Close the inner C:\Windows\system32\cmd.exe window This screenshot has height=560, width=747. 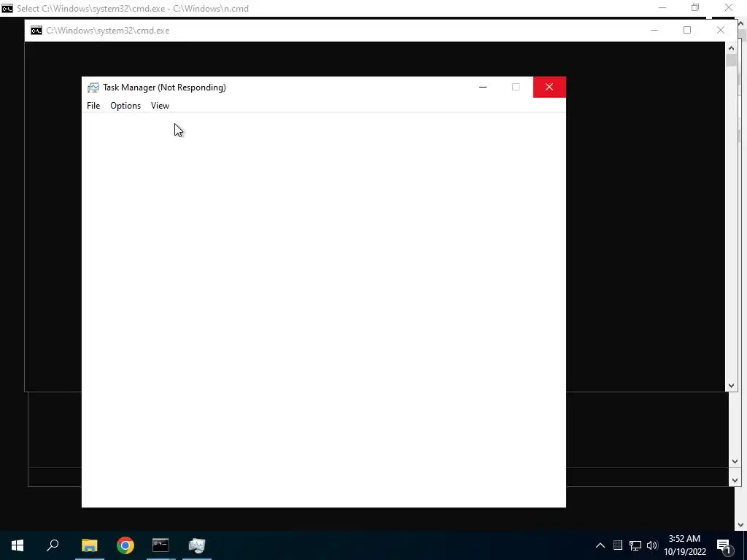pyautogui.click(x=720, y=30)
